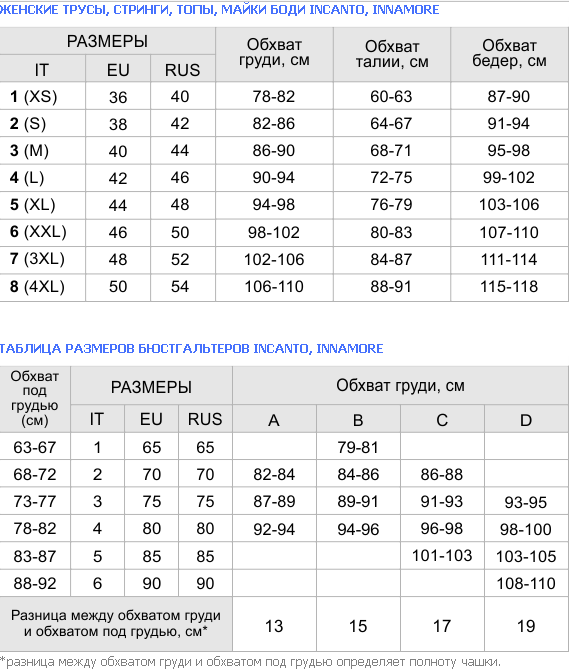Select the 4 (L) size cell
569x671 pixels.
point(42,178)
